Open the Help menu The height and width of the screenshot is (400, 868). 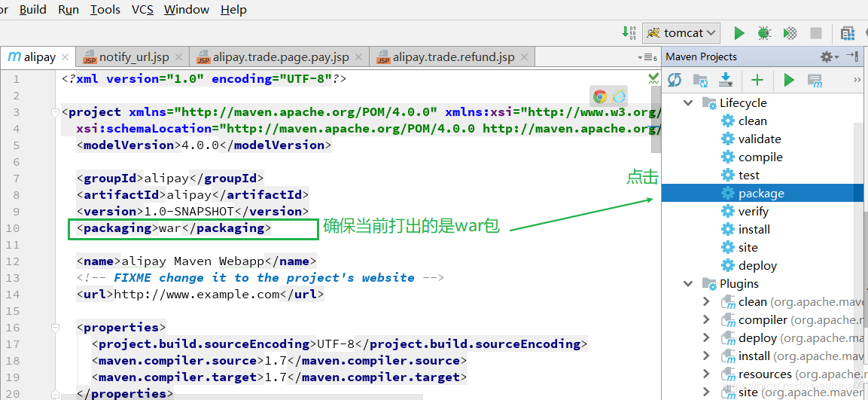(x=233, y=10)
